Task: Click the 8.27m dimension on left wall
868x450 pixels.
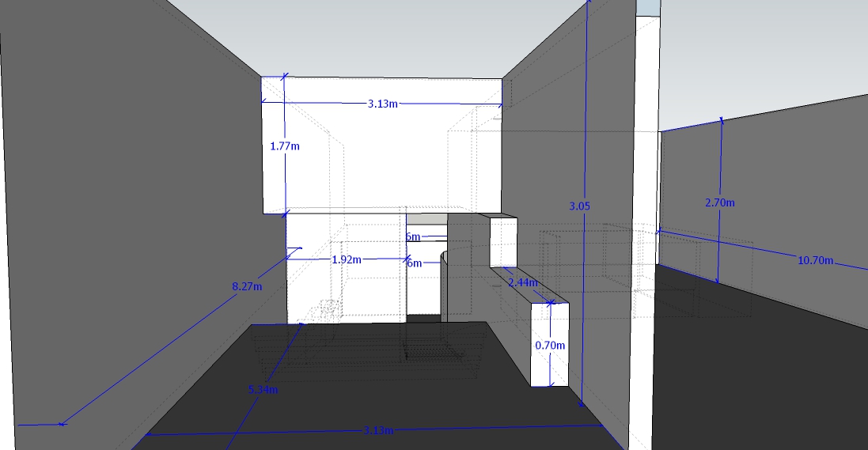Action: (248, 286)
